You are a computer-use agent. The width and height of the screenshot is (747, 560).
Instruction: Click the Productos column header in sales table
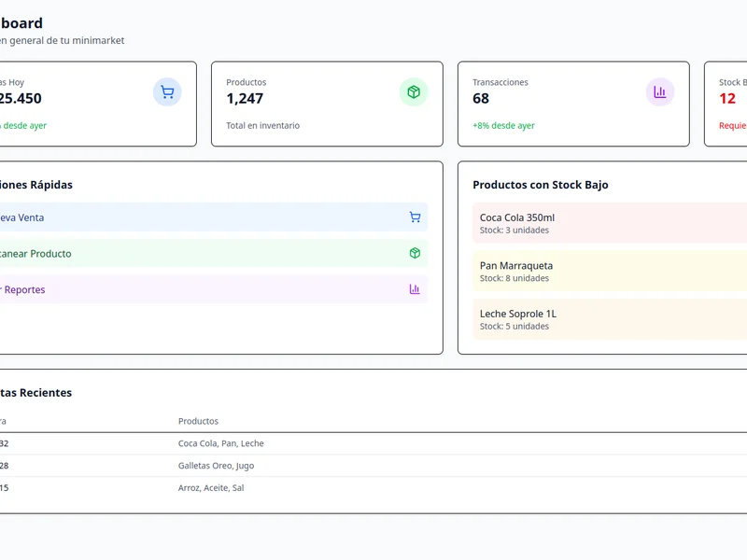coord(198,421)
